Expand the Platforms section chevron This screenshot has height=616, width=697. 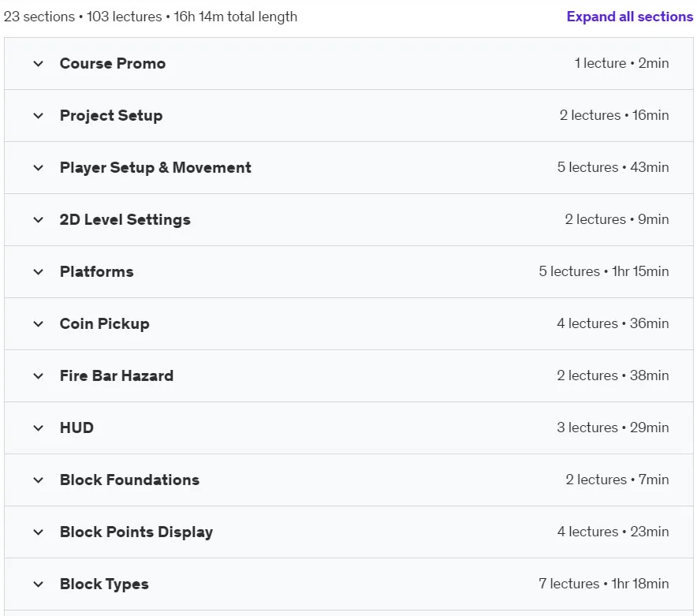[38, 272]
